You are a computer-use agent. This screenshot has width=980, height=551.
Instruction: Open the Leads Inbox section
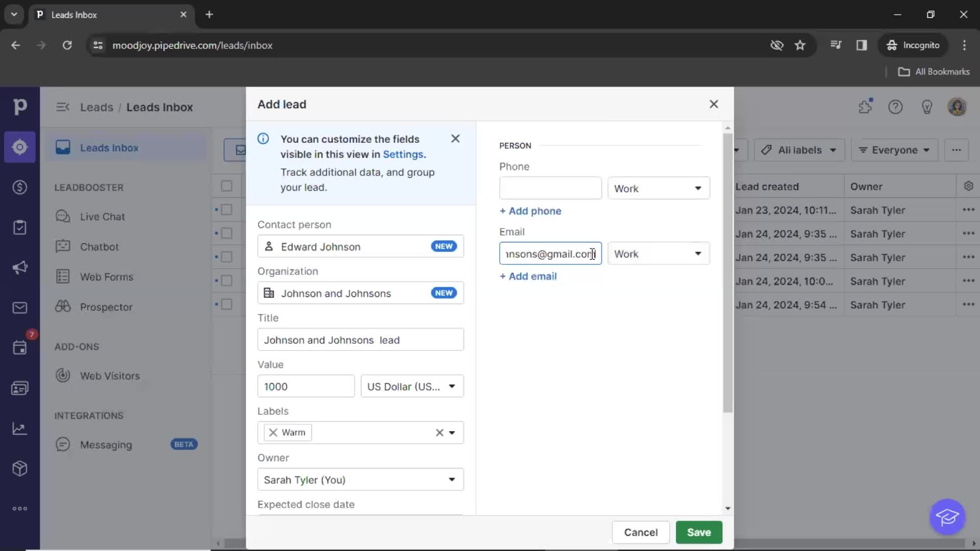point(109,146)
